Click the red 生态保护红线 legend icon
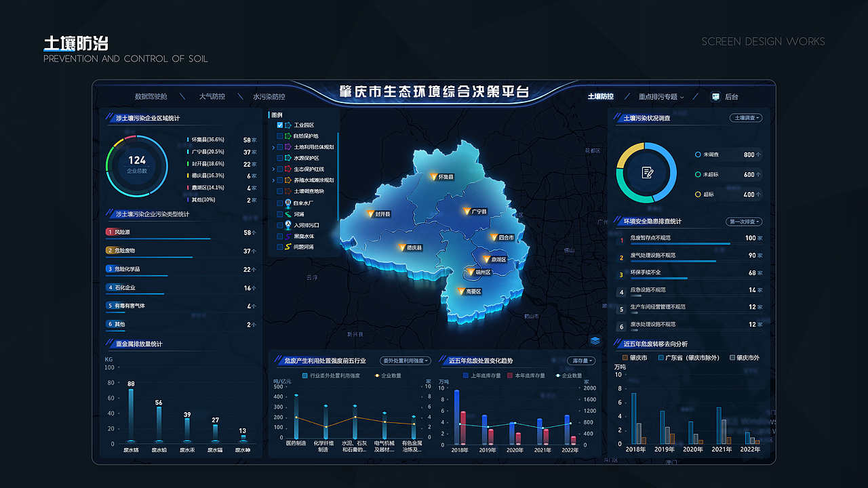The width and height of the screenshot is (868, 488). click(x=288, y=169)
